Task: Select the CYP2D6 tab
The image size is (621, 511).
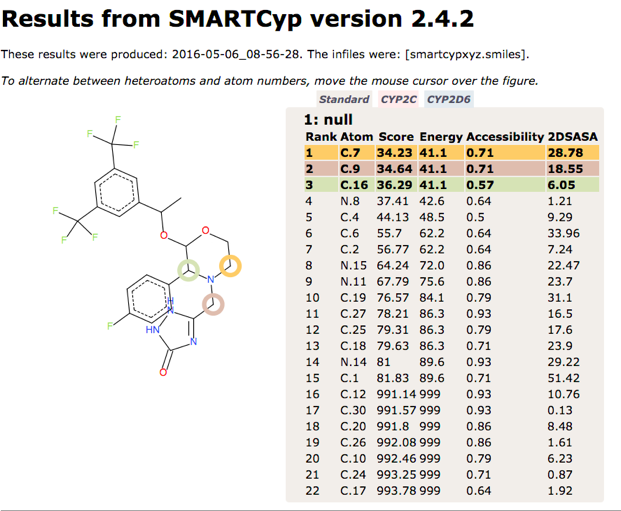Action: pyautogui.click(x=449, y=99)
